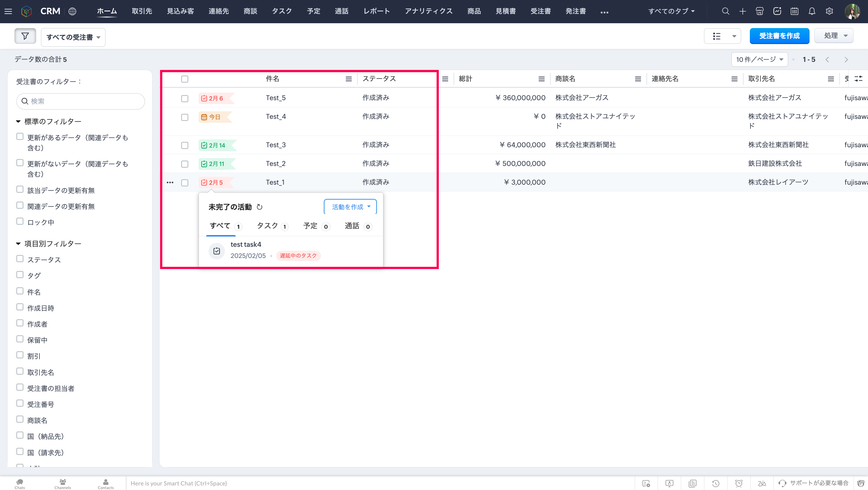Refresh the 未完了の活動 list
868x490 pixels.
[259, 207]
